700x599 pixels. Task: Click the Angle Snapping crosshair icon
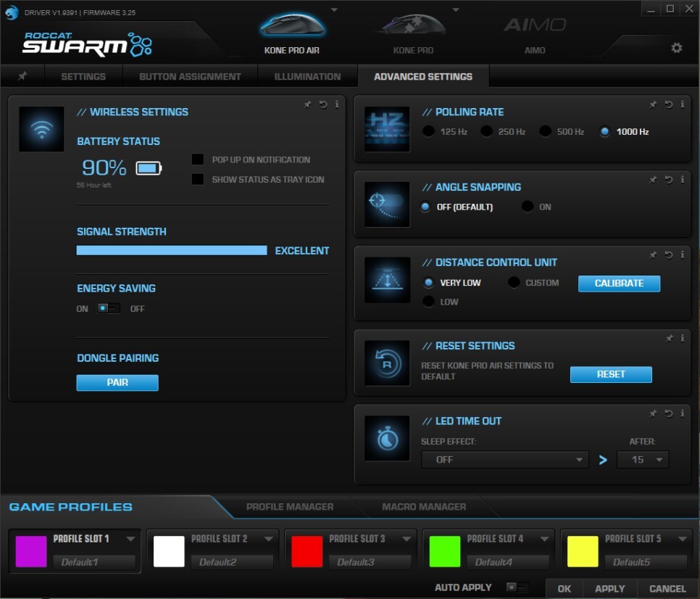[387, 204]
